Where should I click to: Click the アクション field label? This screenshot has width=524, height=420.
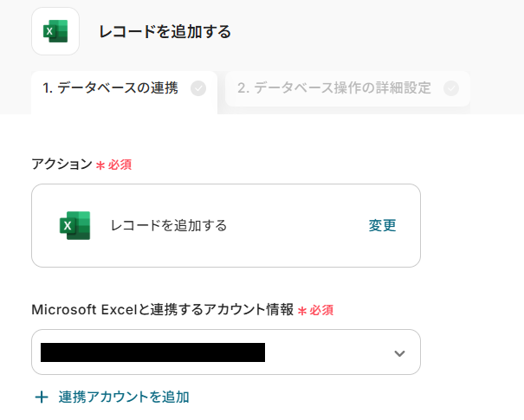[61, 164]
